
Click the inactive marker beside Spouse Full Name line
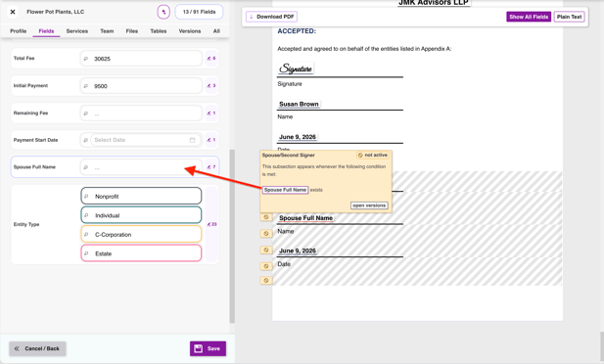266,217
